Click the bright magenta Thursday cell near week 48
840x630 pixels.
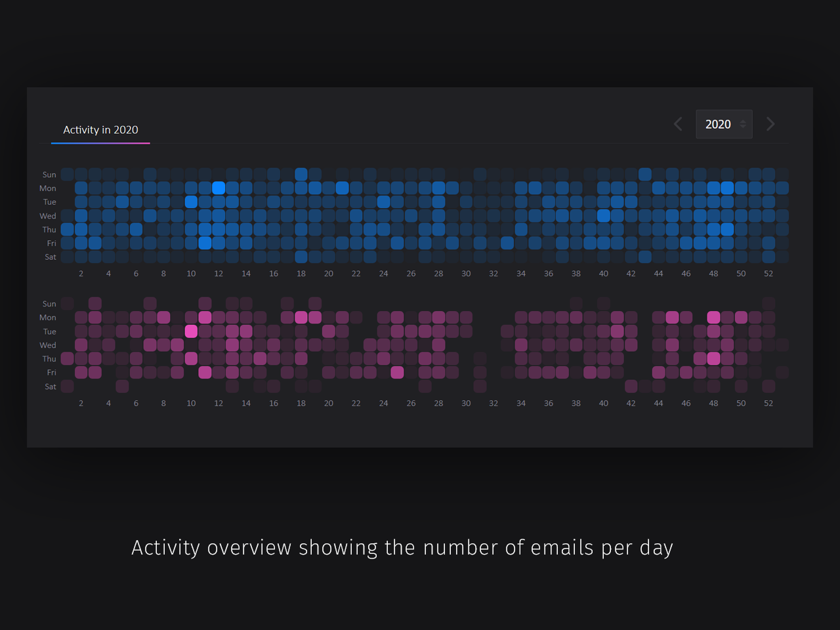coord(713,358)
